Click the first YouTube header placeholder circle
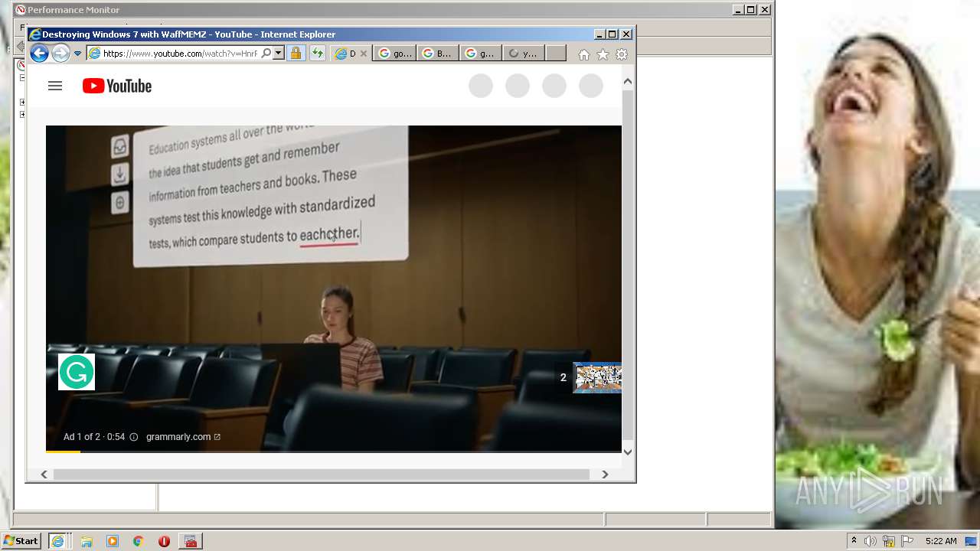This screenshot has width=980, height=551. pos(481,86)
